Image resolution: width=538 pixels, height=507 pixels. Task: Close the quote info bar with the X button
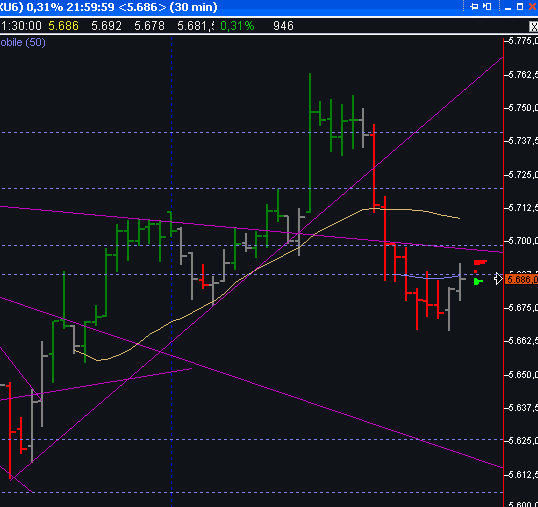[534, 27]
